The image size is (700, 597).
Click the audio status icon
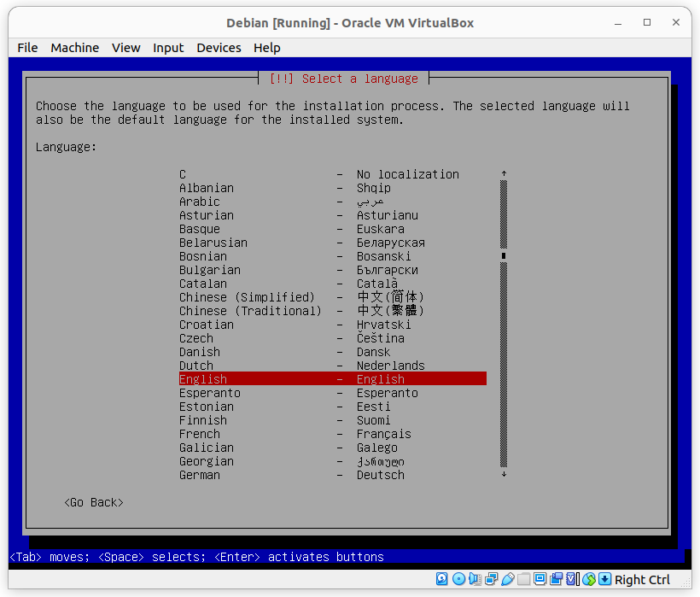pos(475,579)
